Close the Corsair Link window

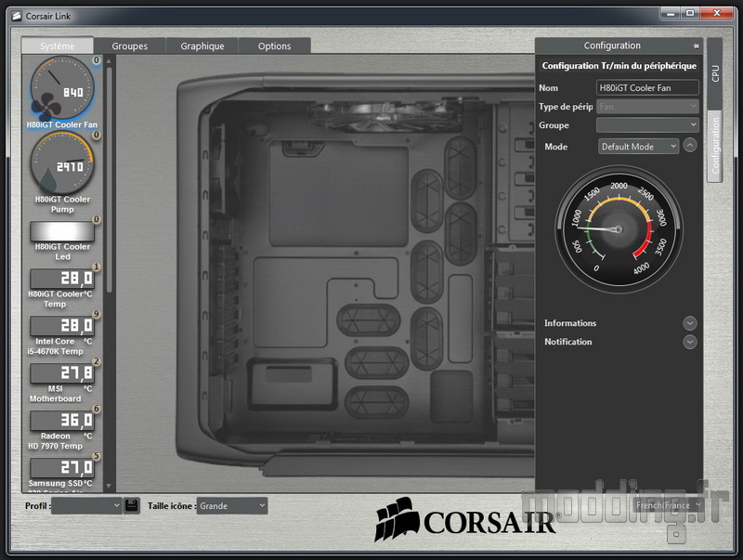pos(716,14)
